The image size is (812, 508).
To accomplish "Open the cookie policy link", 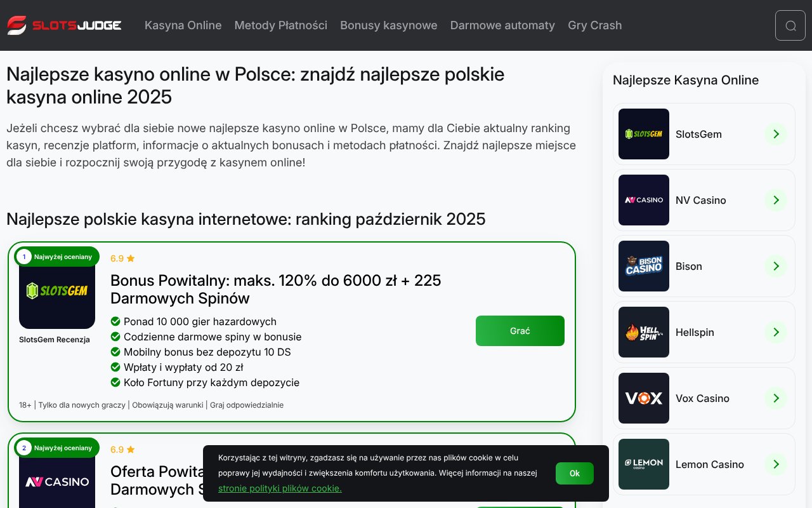I will point(280,488).
